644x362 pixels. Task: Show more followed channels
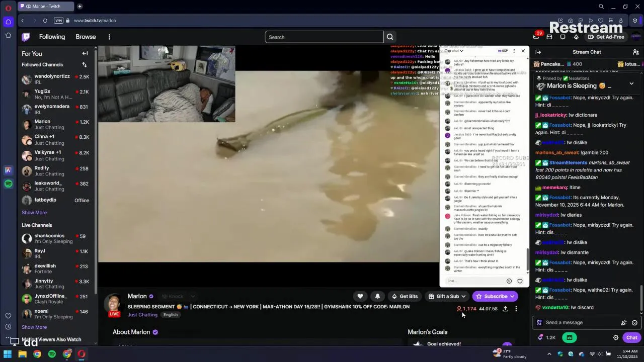(34, 213)
